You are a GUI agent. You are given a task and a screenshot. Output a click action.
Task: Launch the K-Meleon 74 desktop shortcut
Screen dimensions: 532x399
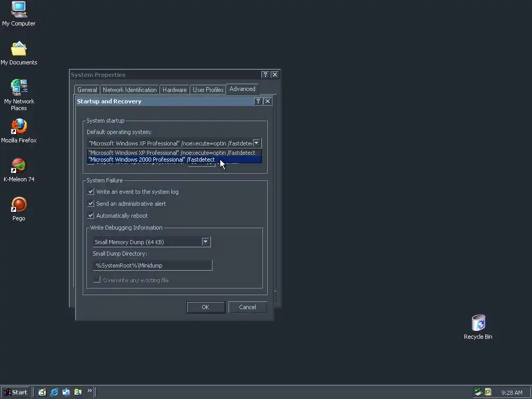[x=19, y=170]
